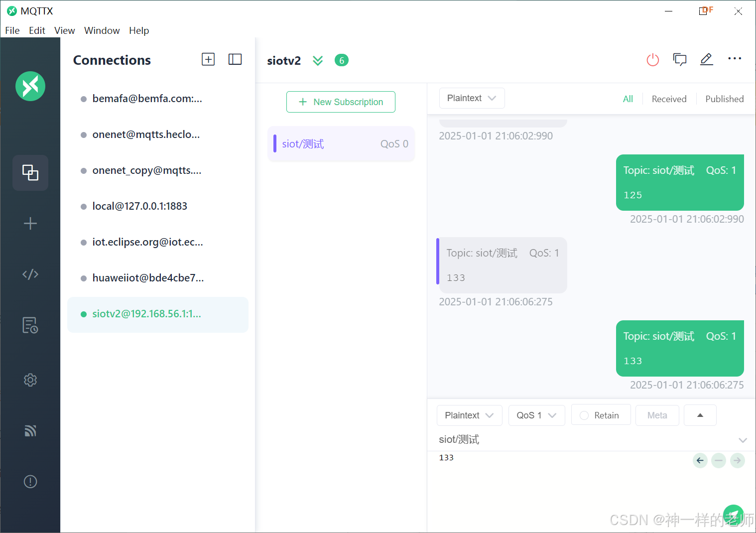This screenshot has width=756, height=533.
Task: Go to previous payload with left arrow
Action: [700, 460]
